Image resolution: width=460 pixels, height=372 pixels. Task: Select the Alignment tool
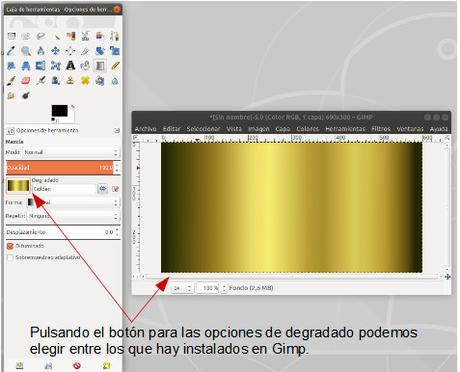pyautogui.click(x=70, y=51)
